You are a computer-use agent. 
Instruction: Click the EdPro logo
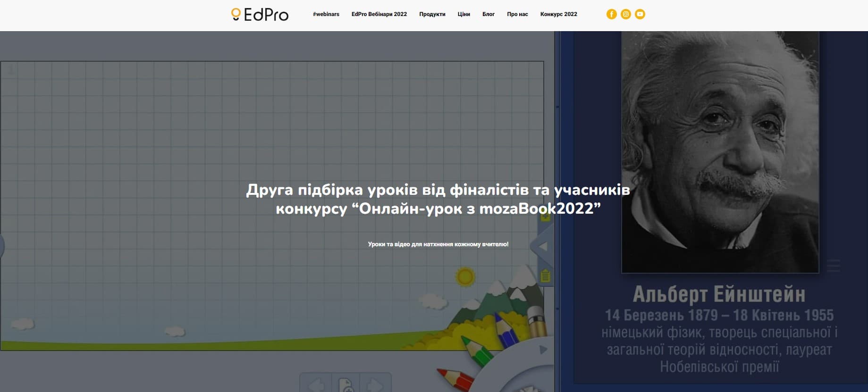pos(260,15)
